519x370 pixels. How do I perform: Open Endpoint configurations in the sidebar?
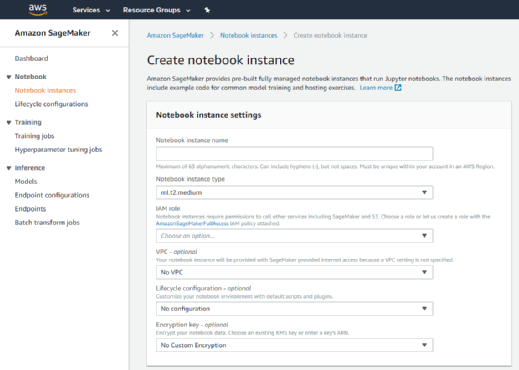click(52, 195)
